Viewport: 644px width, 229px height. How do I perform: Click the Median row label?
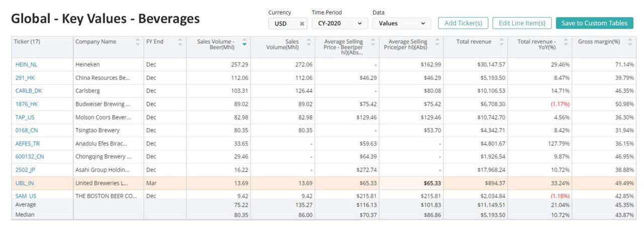[25, 214]
